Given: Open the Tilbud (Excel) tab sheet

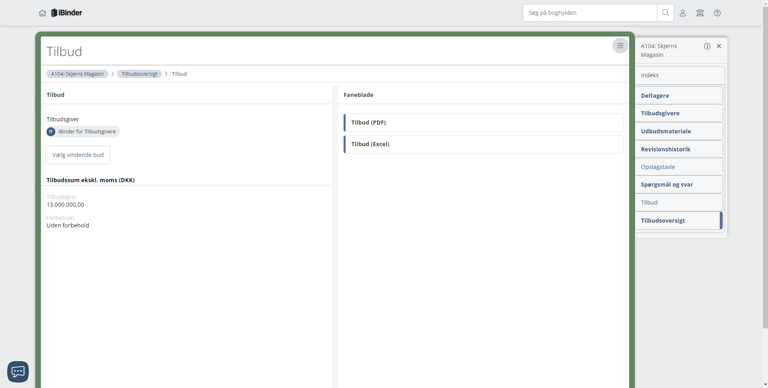Looking at the screenshot, I should pyautogui.click(x=483, y=144).
